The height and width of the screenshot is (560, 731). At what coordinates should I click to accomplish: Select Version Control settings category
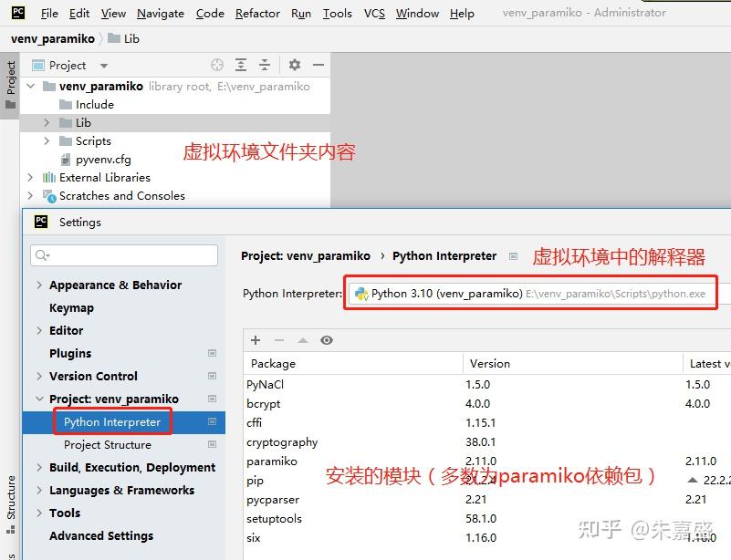click(93, 376)
